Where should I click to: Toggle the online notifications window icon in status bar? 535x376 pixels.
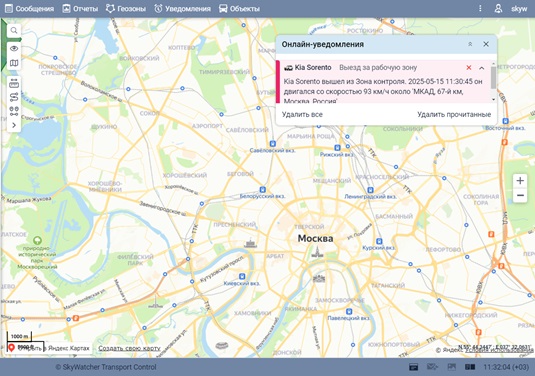point(414,367)
